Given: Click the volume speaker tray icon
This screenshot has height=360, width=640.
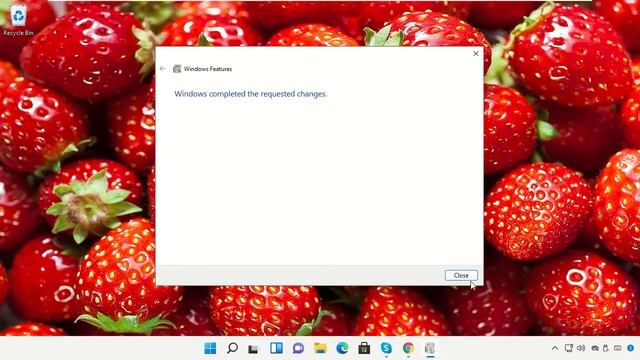Looking at the screenshot, I should point(581,348).
